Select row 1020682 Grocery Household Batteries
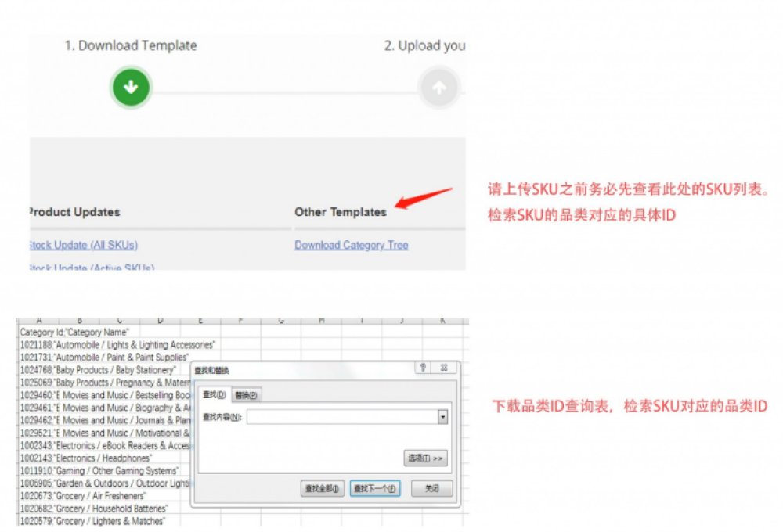Screen dimensions: 783x532 pos(94,509)
